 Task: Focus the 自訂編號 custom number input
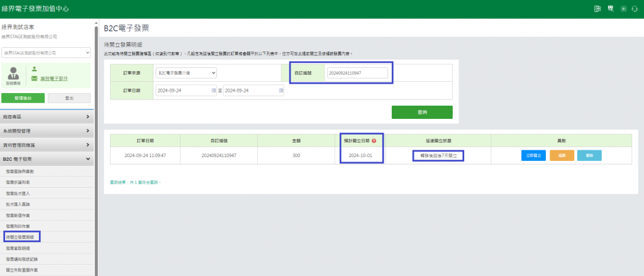(x=357, y=73)
